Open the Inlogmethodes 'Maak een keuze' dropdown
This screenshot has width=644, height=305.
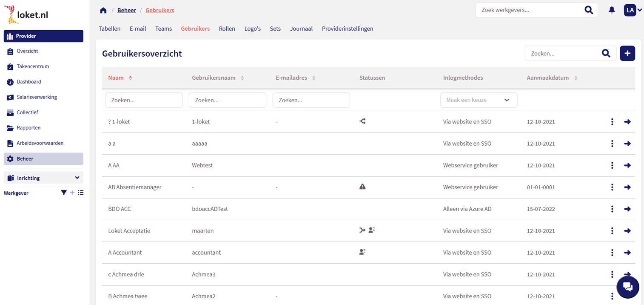(479, 100)
